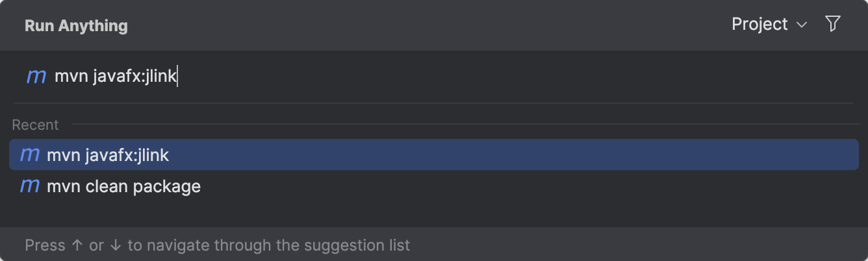
Task: Place cursor in mvn javafx:jlink command input
Action: 116,77
